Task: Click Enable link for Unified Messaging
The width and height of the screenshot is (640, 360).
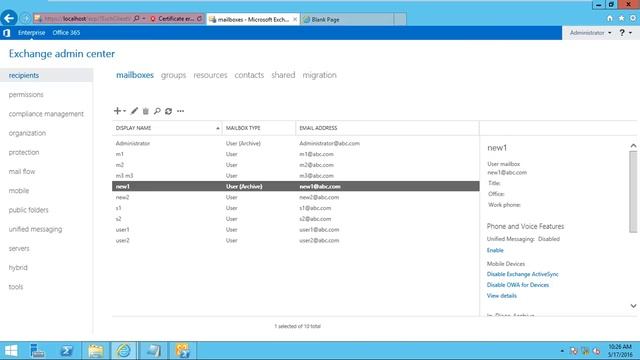Action: click(495, 250)
